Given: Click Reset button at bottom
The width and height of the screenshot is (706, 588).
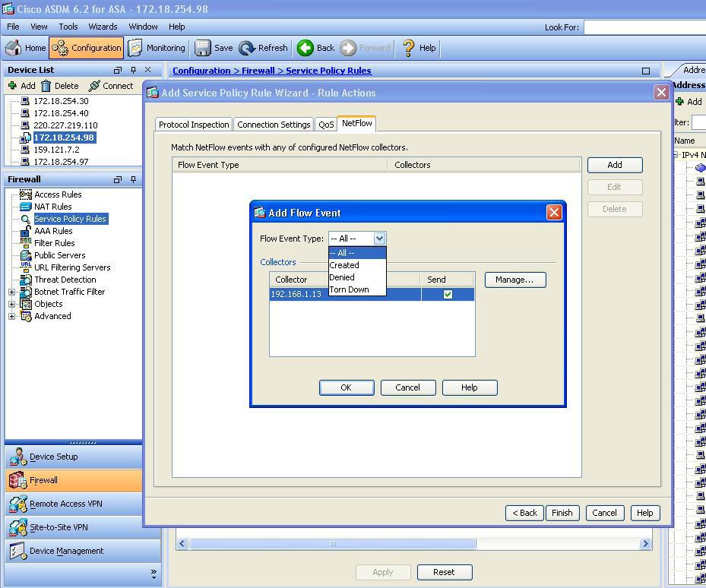Looking at the screenshot, I should (445, 572).
